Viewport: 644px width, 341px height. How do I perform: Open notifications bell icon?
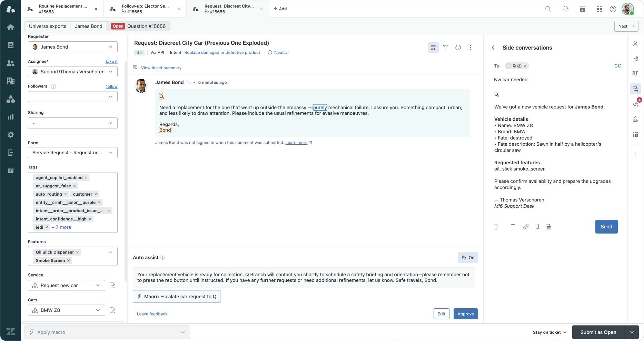(565, 9)
